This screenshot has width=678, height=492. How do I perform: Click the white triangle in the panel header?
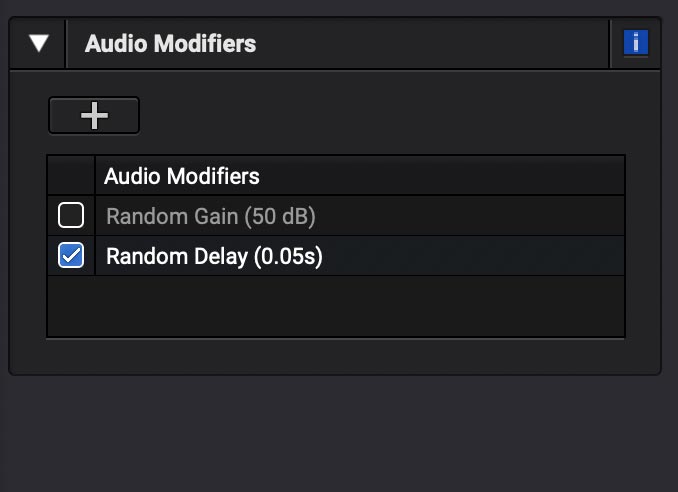click(x=39, y=44)
